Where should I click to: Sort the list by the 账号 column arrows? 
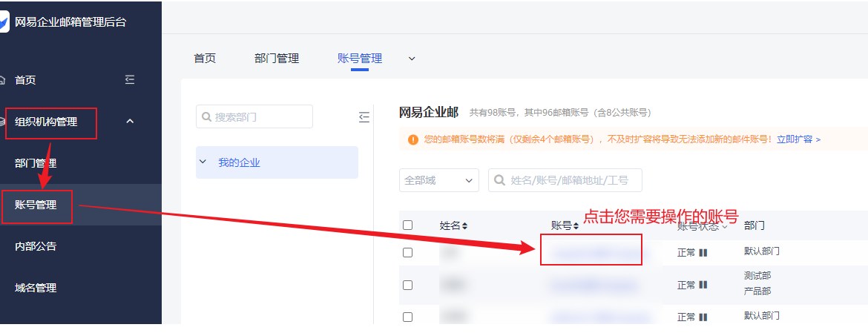576,225
